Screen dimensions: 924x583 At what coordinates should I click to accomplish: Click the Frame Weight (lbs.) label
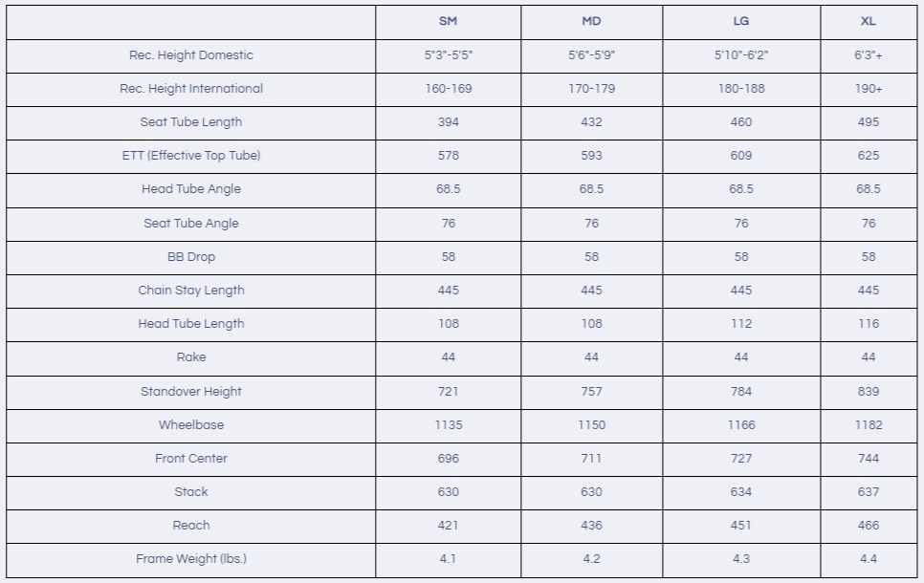point(191,559)
